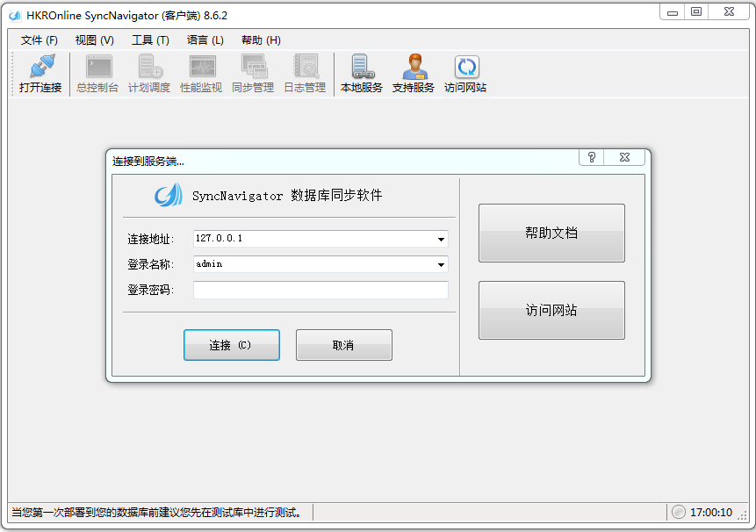Close the 连接到服务端 dialog

(624, 157)
